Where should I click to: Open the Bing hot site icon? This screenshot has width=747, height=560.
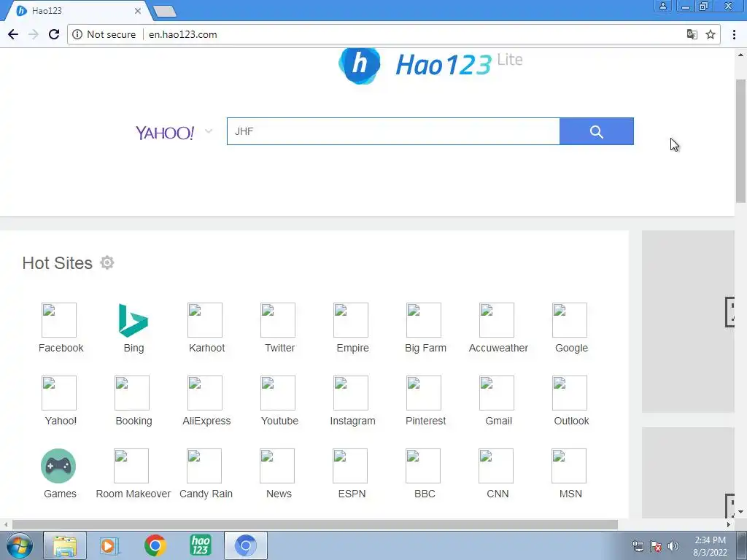click(x=133, y=320)
